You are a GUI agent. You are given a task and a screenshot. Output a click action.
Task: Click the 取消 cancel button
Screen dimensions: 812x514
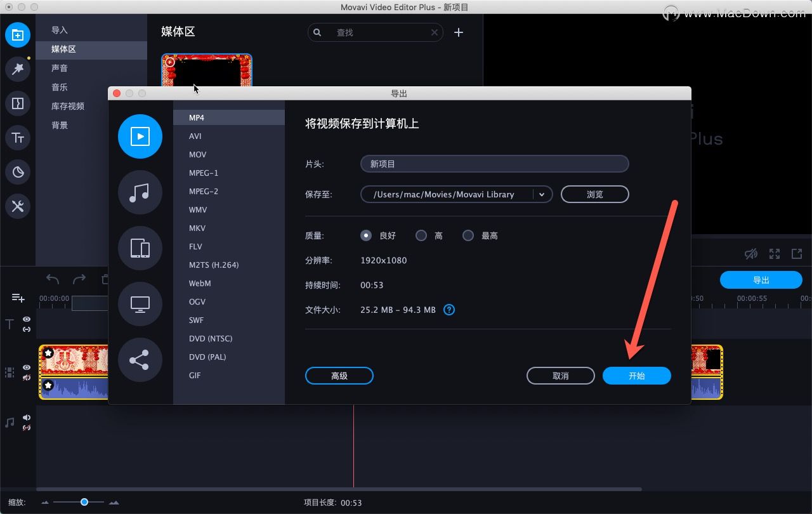[x=561, y=376]
